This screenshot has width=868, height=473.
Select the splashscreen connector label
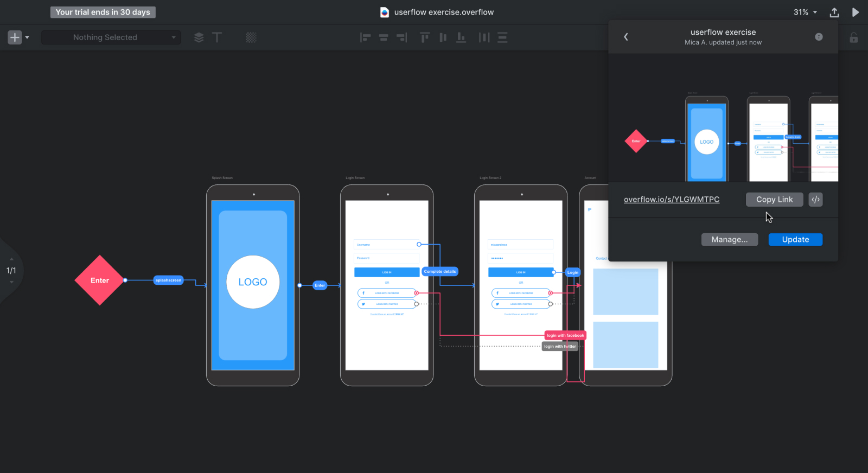168,280
